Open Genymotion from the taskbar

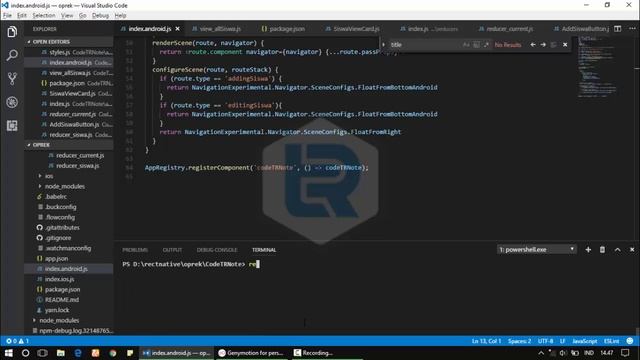(251, 353)
